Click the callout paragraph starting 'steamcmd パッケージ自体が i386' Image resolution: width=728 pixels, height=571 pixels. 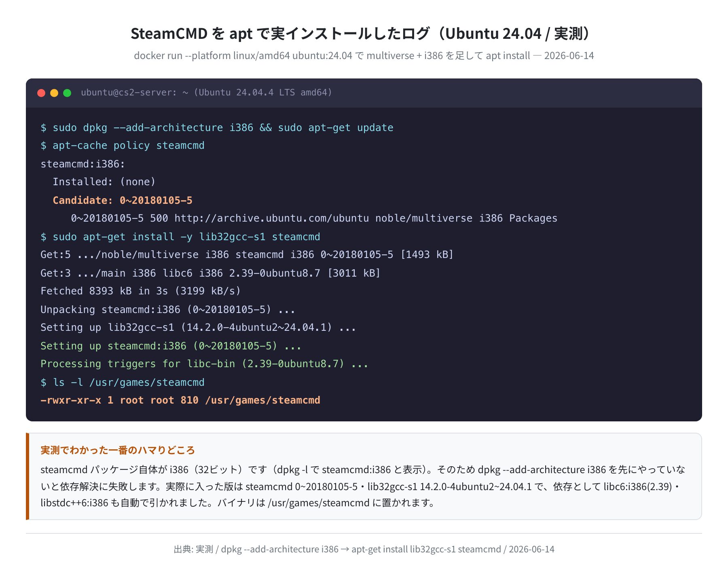click(x=363, y=486)
